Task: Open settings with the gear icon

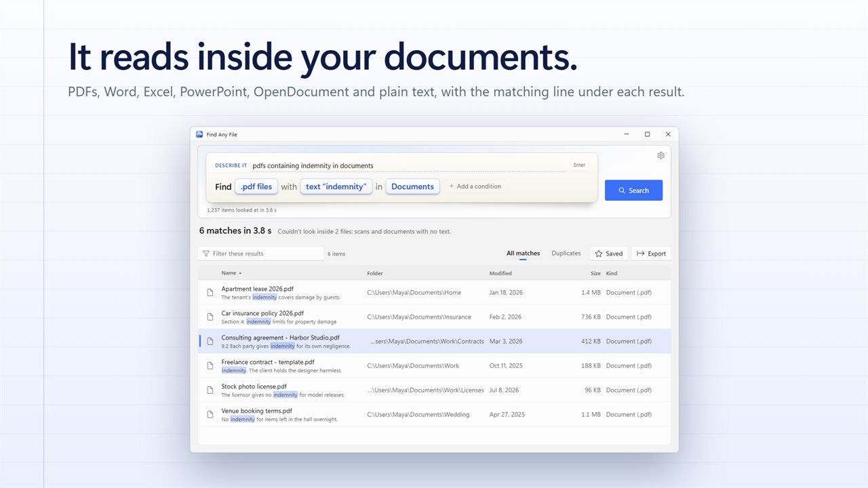Action: point(660,155)
